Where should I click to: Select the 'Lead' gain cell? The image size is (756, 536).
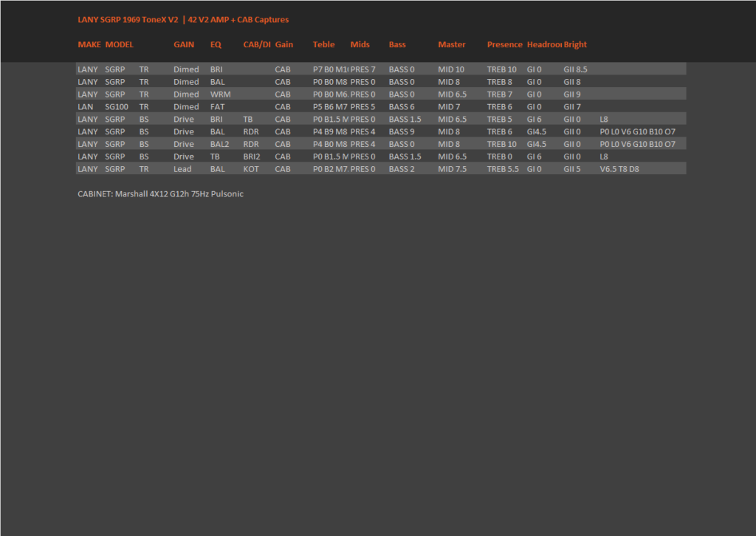click(x=182, y=169)
